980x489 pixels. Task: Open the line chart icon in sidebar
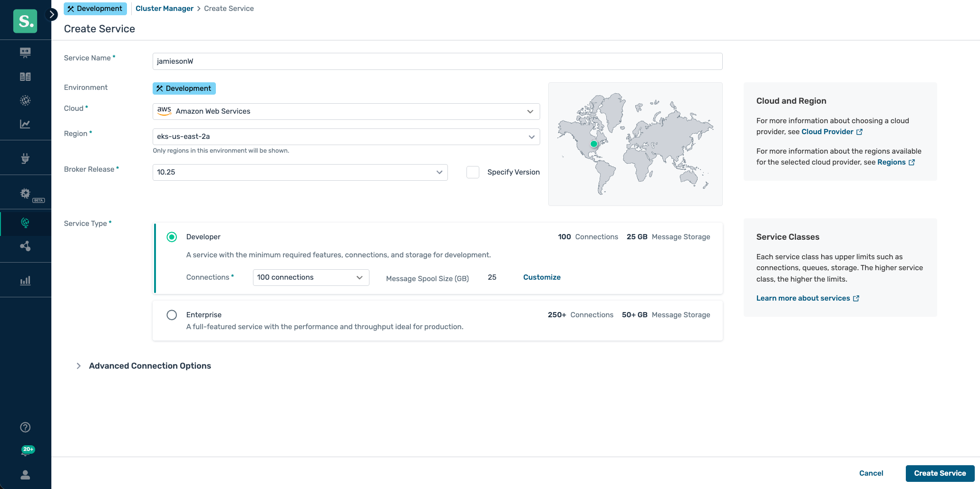pos(25,124)
